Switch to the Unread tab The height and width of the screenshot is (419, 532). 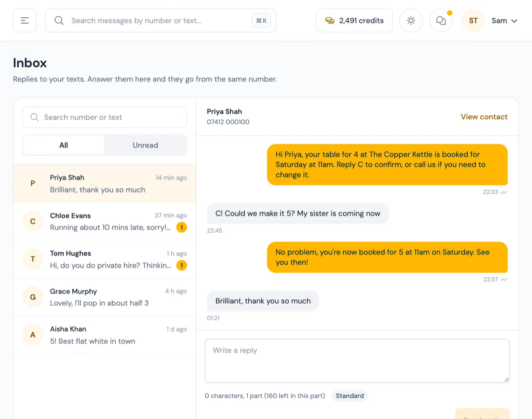pos(145,145)
